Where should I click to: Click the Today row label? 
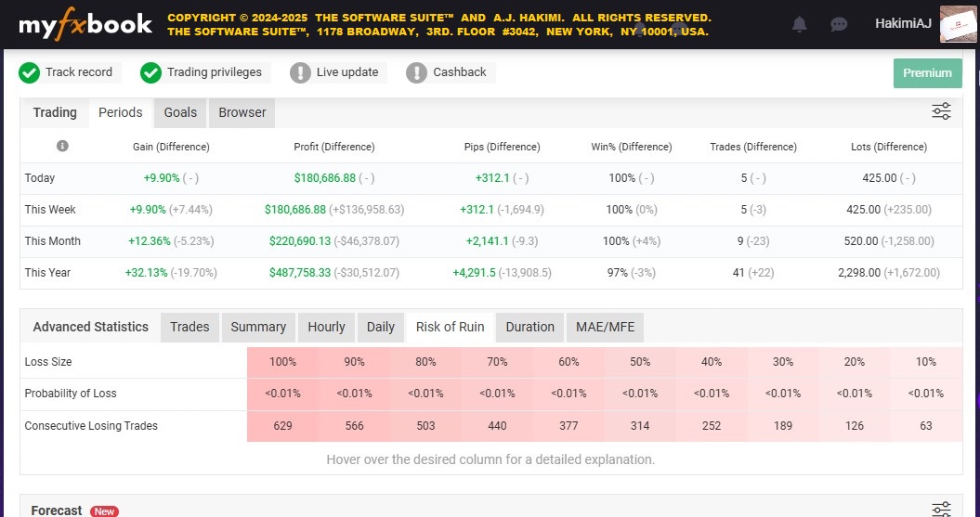tap(40, 178)
